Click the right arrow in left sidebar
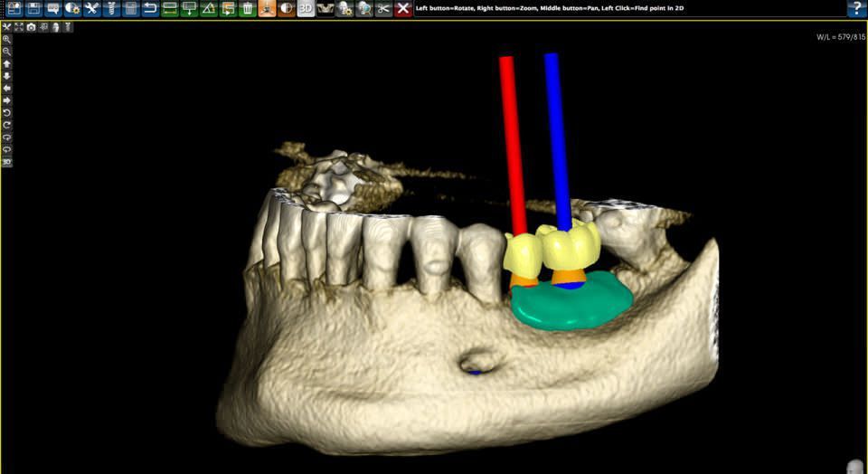Viewport: 868px width, 474px height. coord(6,100)
